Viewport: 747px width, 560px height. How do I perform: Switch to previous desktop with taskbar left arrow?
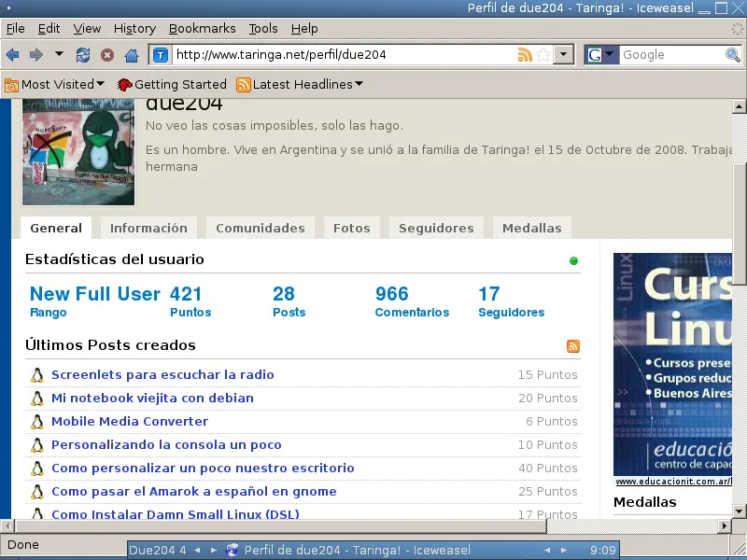[197, 551]
